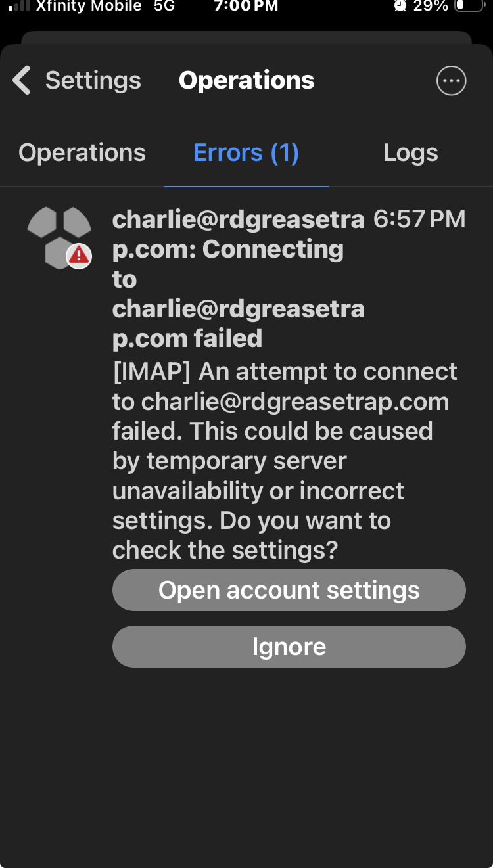
Task: Tap the back chevron arrow
Action: (x=22, y=81)
